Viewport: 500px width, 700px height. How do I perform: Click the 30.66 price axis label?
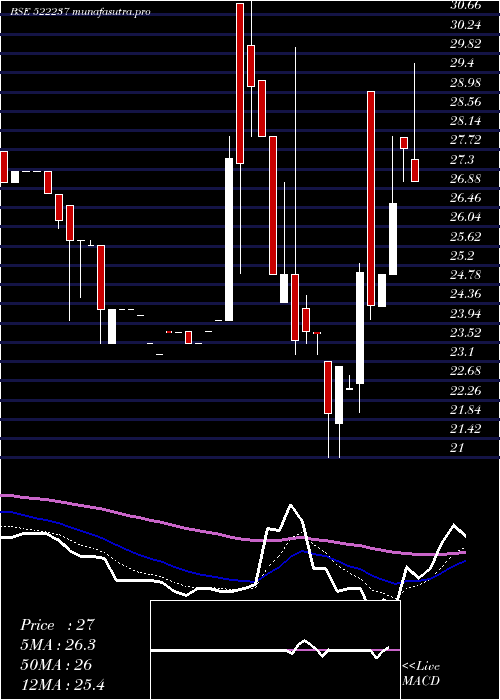coord(466,5)
